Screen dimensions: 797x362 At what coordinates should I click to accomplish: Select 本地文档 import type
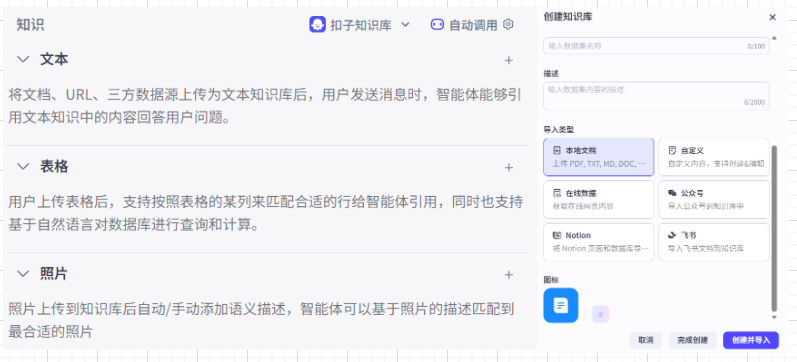(x=599, y=157)
